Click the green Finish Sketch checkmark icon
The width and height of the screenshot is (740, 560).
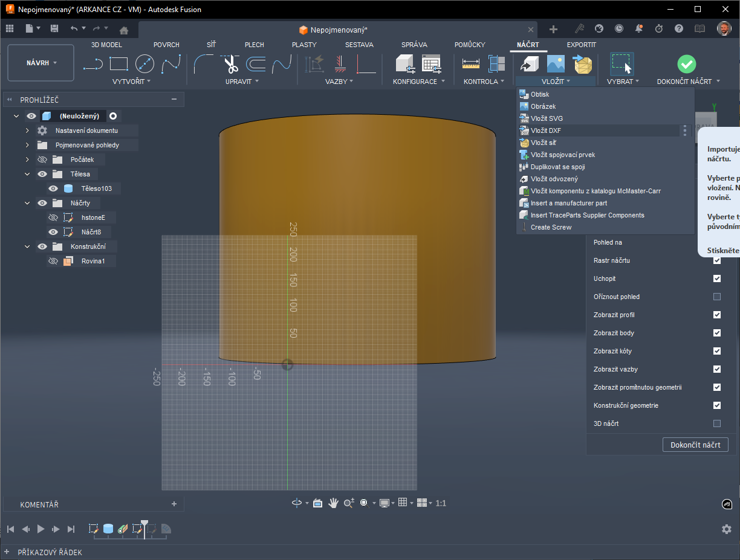pos(686,64)
